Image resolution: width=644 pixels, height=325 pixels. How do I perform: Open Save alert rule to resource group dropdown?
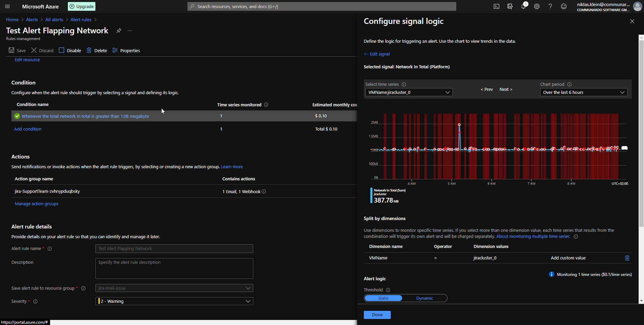point(174,288)
